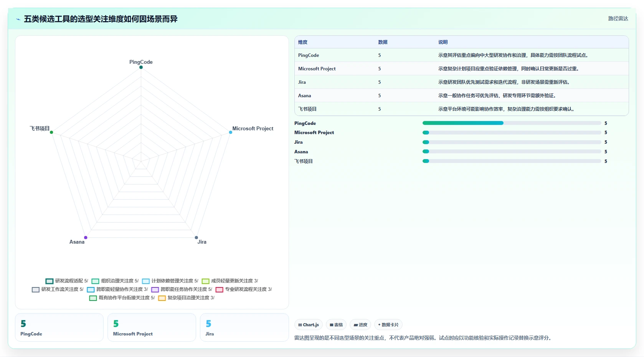644x357 pixels.
Task: Toggle the 研发工作流关注度 legend item
Action: pyautogui.click(x=58, y=289)
